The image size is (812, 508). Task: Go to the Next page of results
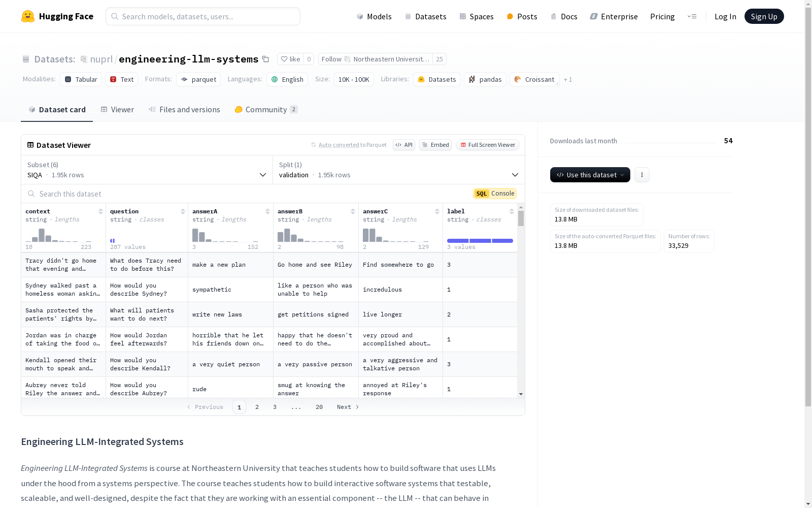(348, 407)
